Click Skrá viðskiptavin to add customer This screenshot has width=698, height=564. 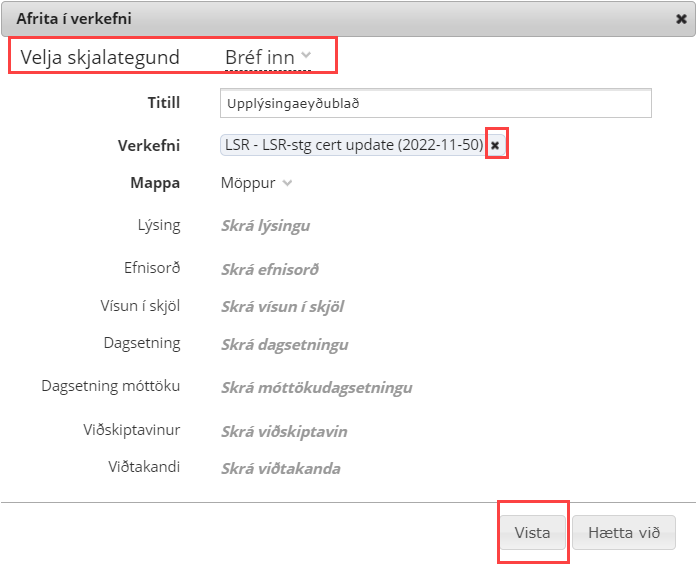pos(284,432)
